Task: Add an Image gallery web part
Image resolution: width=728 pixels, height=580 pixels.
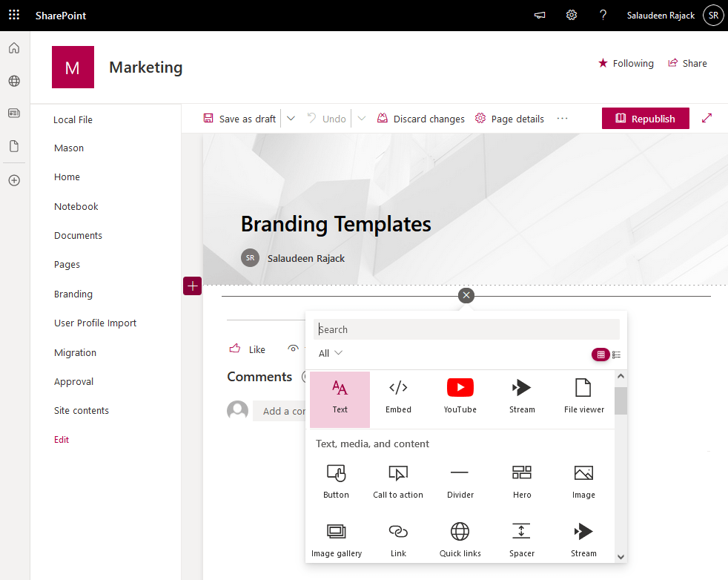Action: pos(336,539)
